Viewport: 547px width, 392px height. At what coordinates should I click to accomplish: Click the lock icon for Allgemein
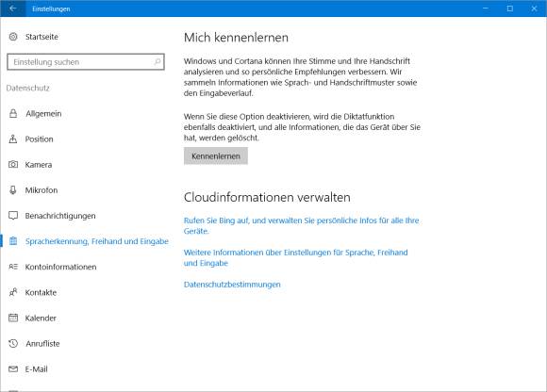tap(13, 114)
